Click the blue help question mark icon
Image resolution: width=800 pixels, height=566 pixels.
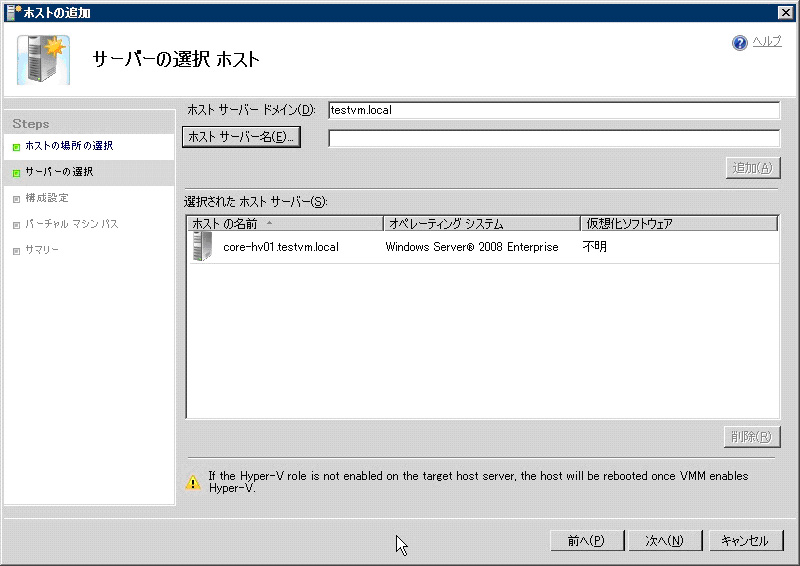pos(740,43)
